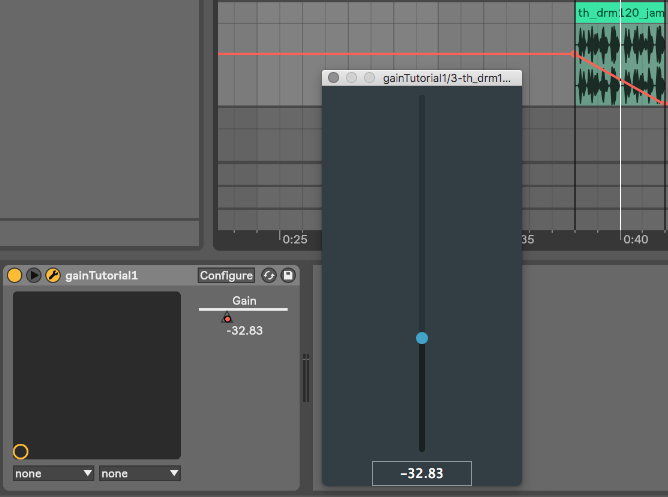Click the 0:40 marker on time ruler
Viewport: 668px width, 497px height.
coord(636,240)
